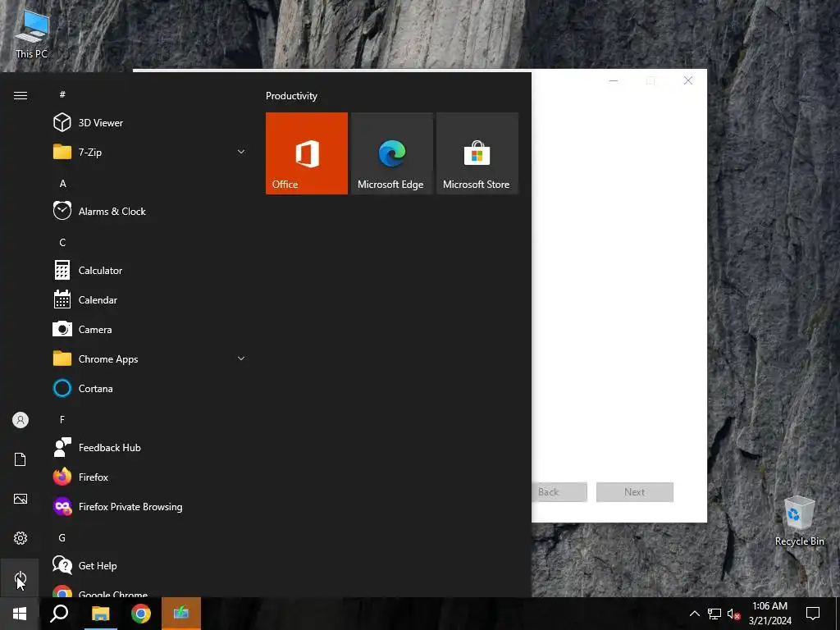Open Documents from the Start sidebar

pos(21,459)
